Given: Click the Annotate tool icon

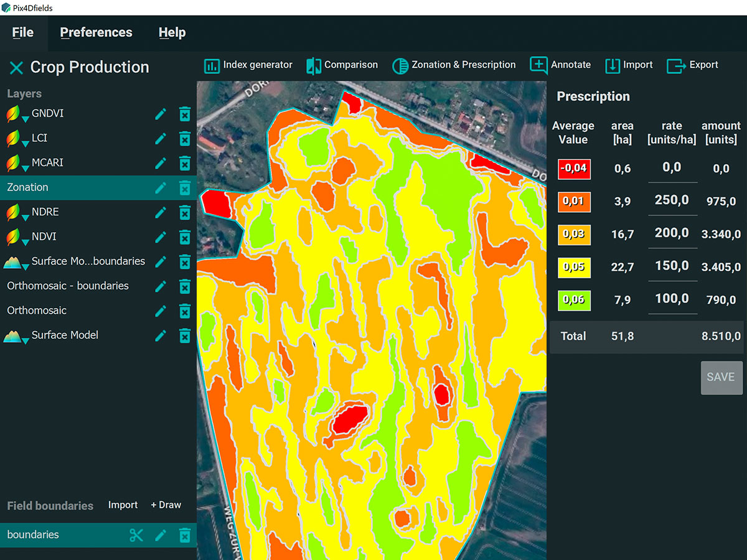Looking at the screenshot, I should tap(538, 65).
